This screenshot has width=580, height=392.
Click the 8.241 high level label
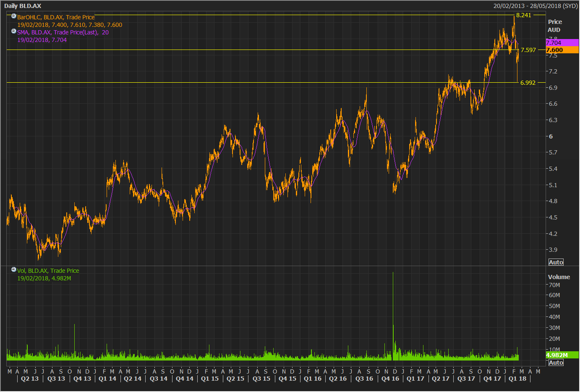[524, 15]
